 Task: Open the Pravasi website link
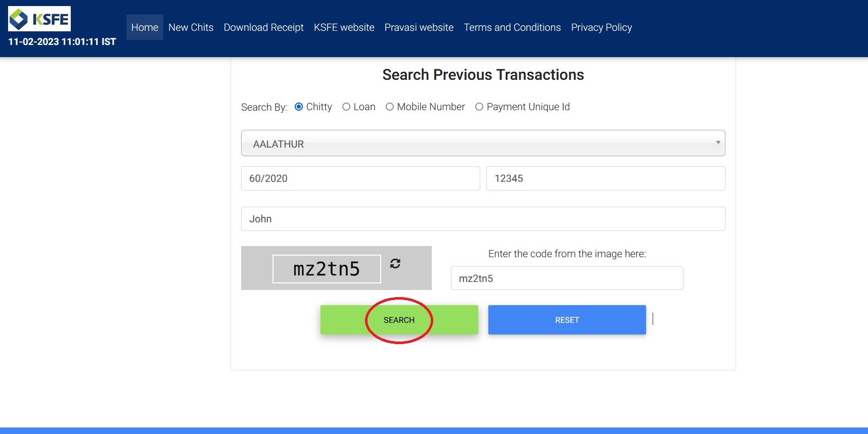(419, 27)
